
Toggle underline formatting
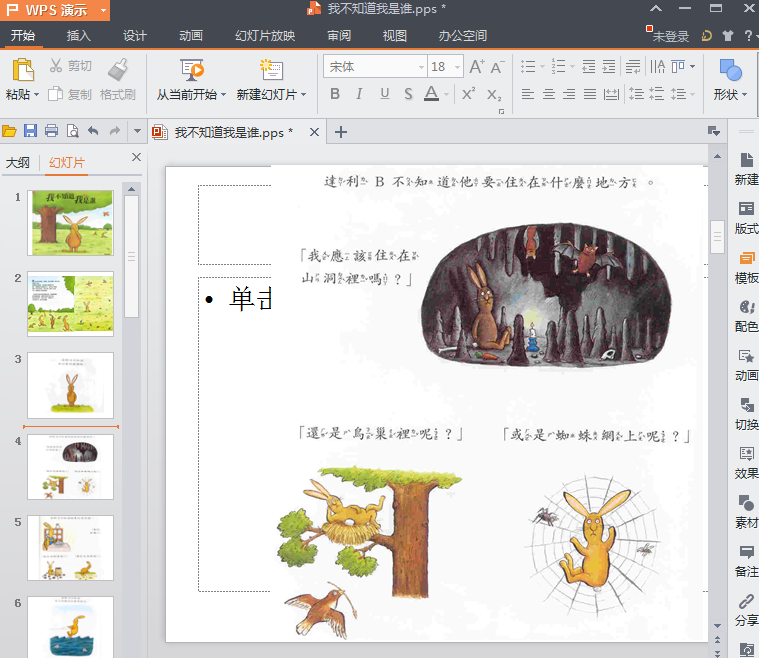(385, 94)
